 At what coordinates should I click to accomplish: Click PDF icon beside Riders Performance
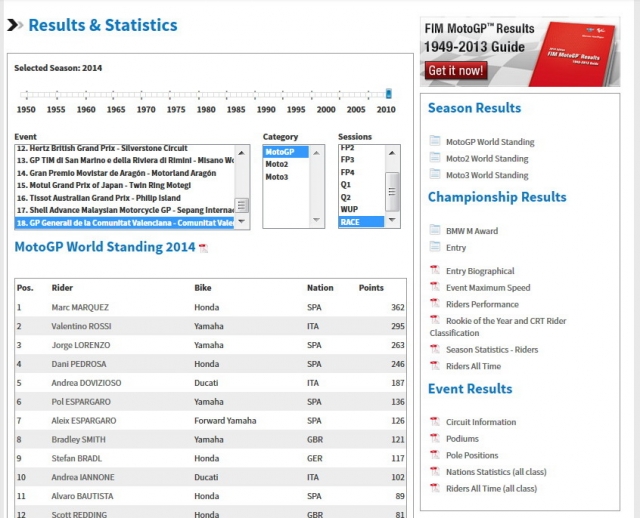435,303
